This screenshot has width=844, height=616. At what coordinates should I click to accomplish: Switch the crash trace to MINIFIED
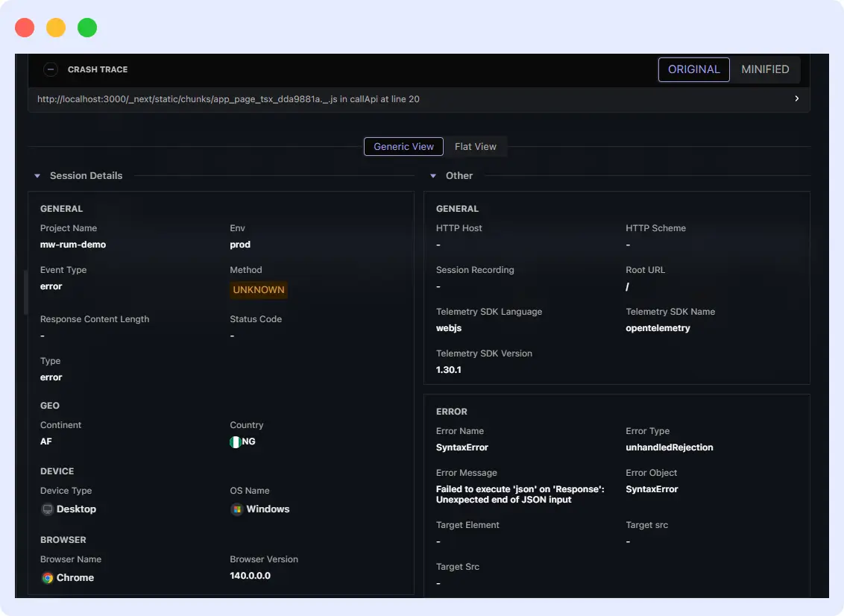pos(765,69)
